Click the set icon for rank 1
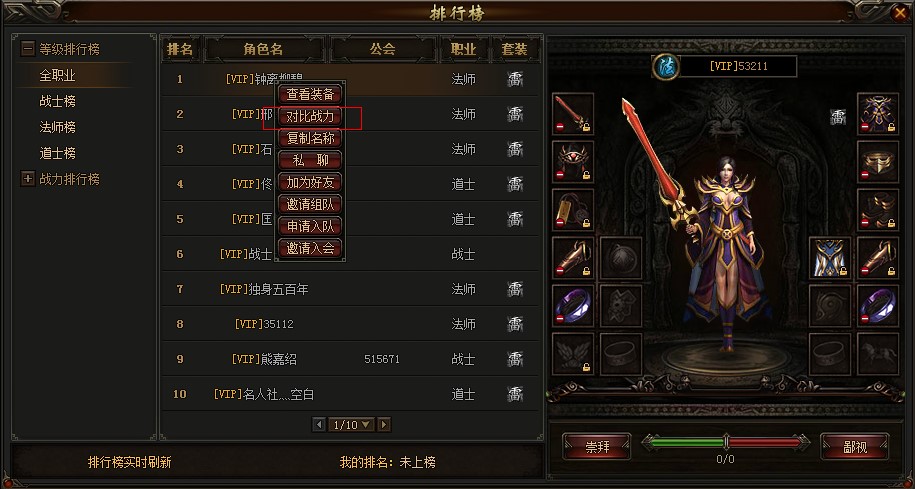Viewport: 915px width, 489px height. (x=514, y=79)
